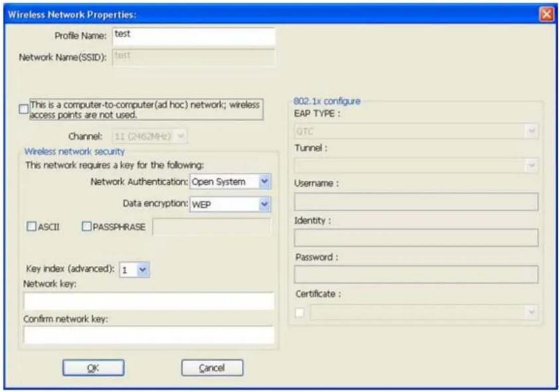The width and height of the screenshot is (559, 392).
Task: Click the passphrase text field
Action: (x=212, y=227)
